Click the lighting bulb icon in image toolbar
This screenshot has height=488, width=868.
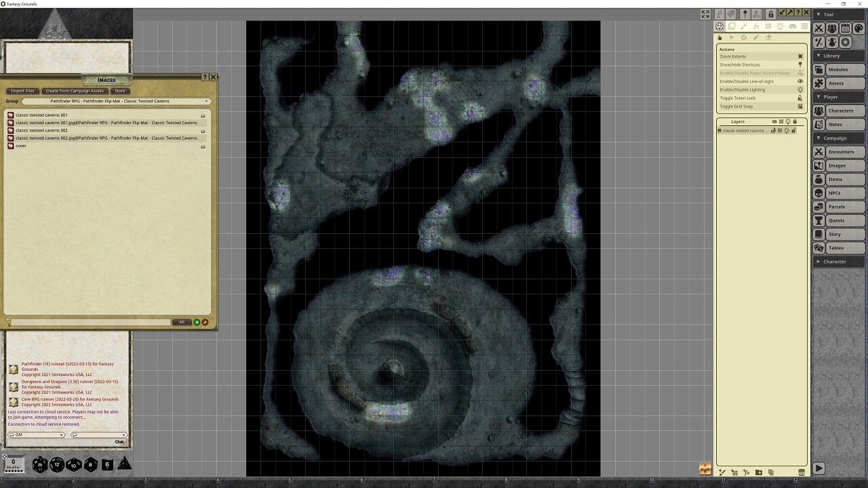coord(781,26)
